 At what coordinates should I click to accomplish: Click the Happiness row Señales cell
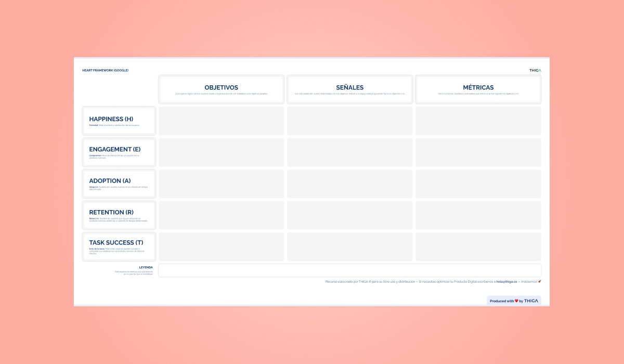point(350,121)
